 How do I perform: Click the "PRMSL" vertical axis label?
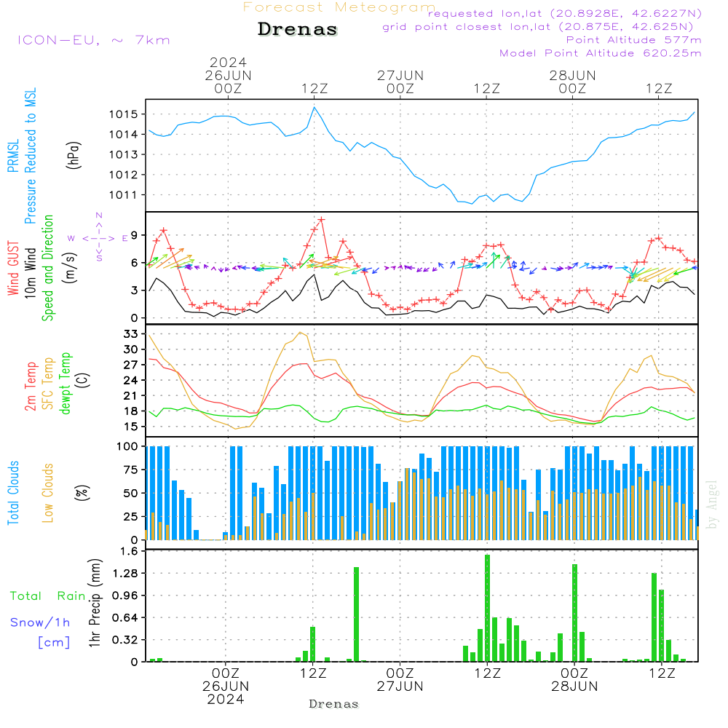click(x=13, y=155)
